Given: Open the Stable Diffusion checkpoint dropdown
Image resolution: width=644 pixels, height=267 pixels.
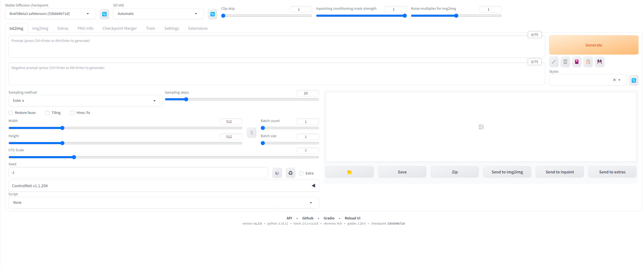Looking at the screenshot, I should pos(50,14).
